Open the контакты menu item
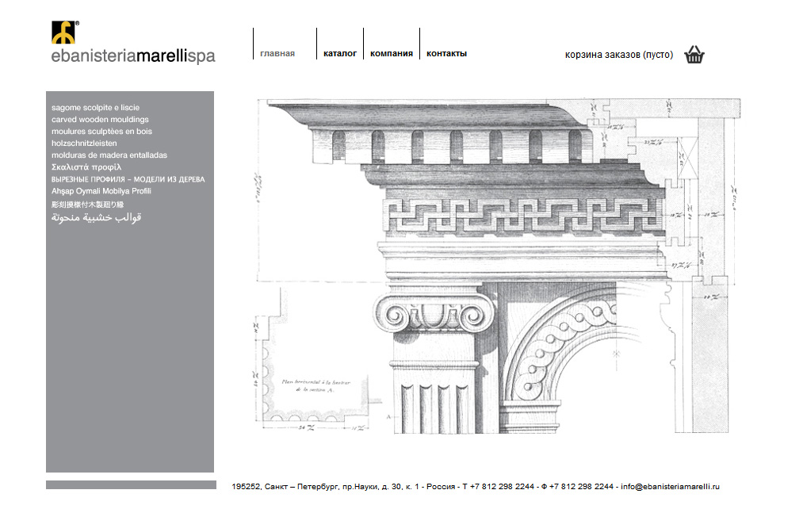Image resolution: width=803 pixels, height=532 pixels. 446,53
